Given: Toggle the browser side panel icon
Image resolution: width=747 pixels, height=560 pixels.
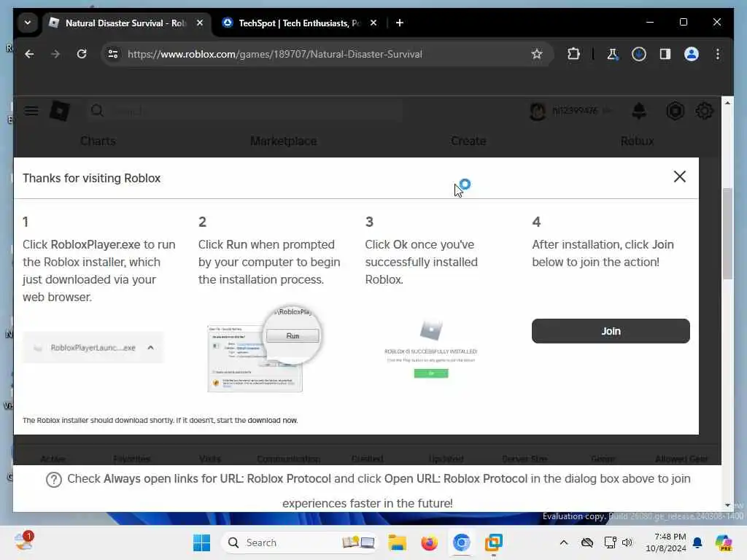Looking at the screenshot, I should click(x=665, y=54).
